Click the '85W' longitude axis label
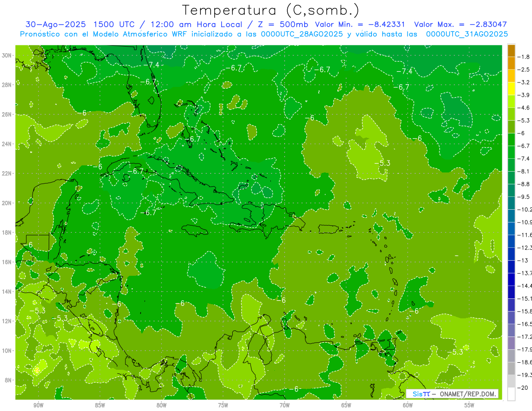The height and width of the screenshot is (411, 532). [x=100, y=405]
